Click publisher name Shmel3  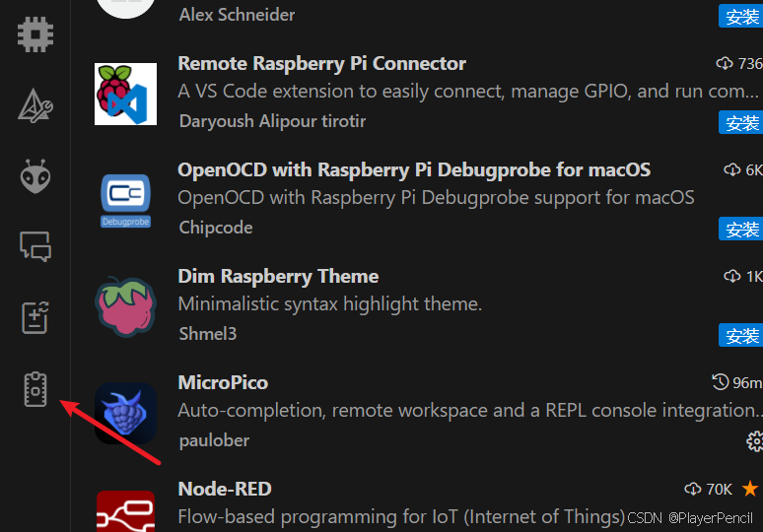coord(208,334)
